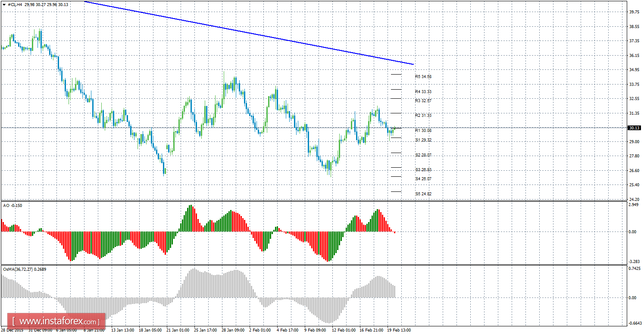
Task: Click the R5 34.58 pivot label
Action: 423,77
